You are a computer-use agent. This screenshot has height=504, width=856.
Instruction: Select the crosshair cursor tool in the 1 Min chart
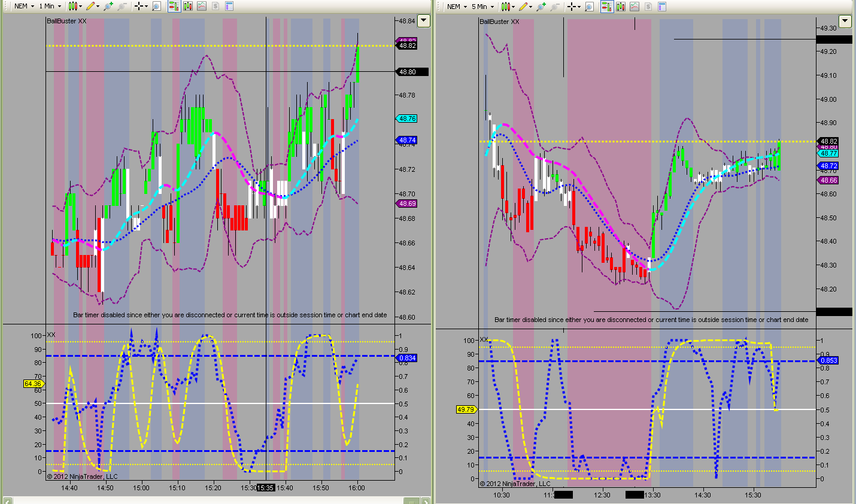[138, 6]
